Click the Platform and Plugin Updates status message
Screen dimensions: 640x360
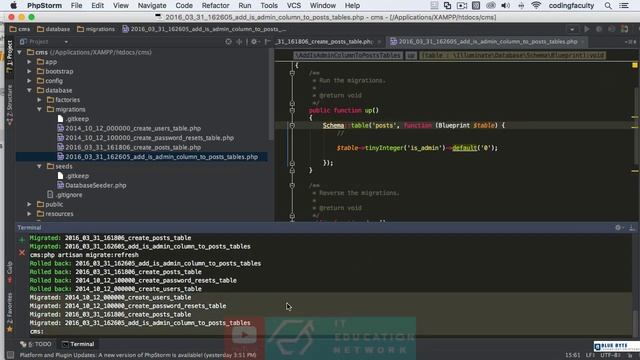tap(138, 355)
